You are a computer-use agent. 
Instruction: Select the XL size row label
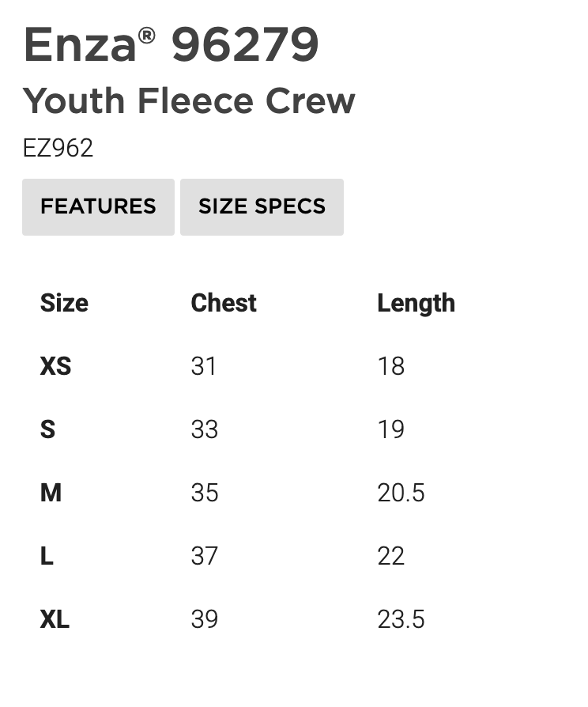point(54,619)
